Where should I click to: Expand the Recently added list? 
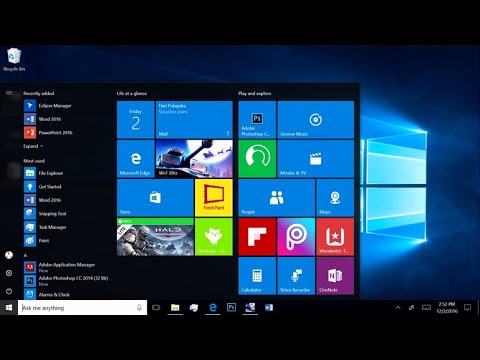pos(33,146)
